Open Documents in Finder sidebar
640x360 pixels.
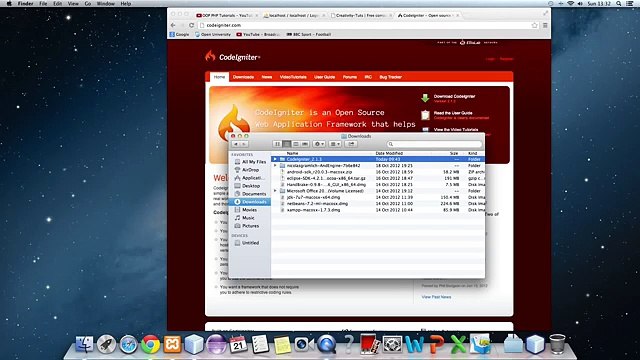(250, 194)
